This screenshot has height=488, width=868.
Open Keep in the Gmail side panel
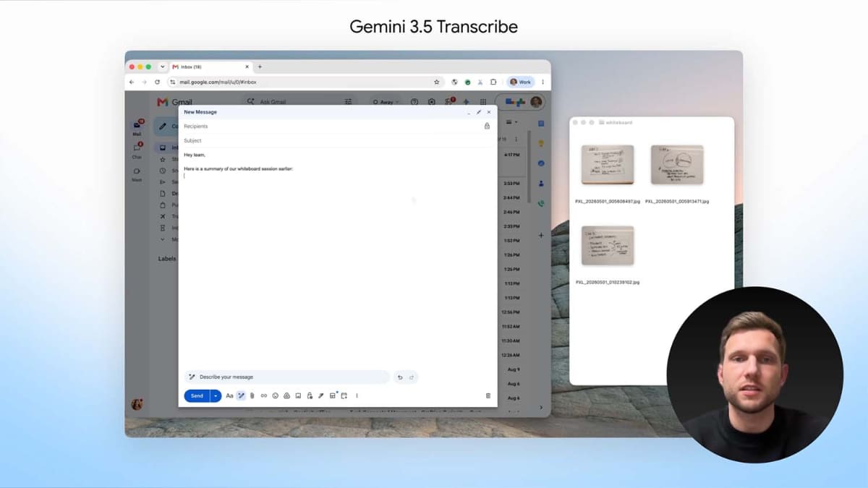tap(541, 143)
